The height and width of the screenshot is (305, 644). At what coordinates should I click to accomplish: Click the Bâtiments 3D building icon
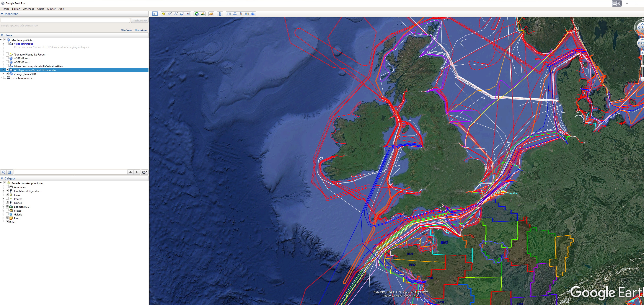pos(11,207)
